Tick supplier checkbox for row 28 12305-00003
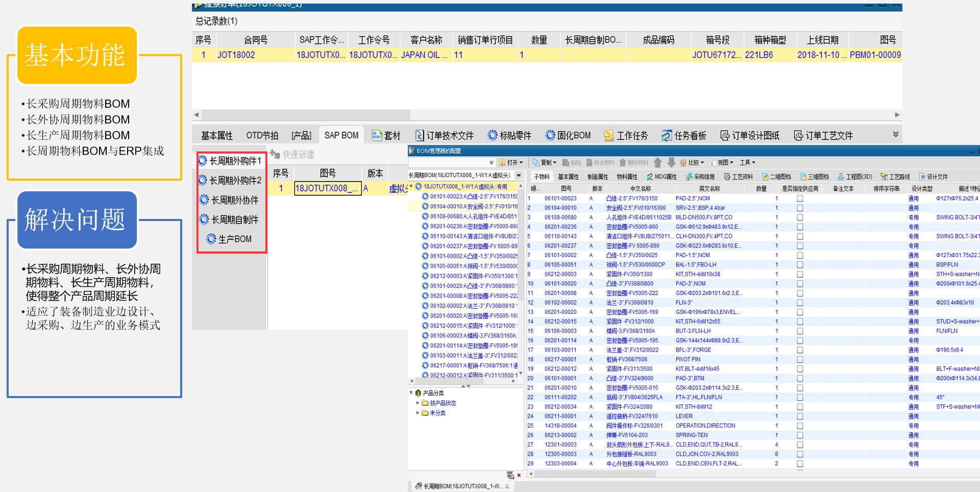This screenshot has height=492, width=980. pos(800,454)
